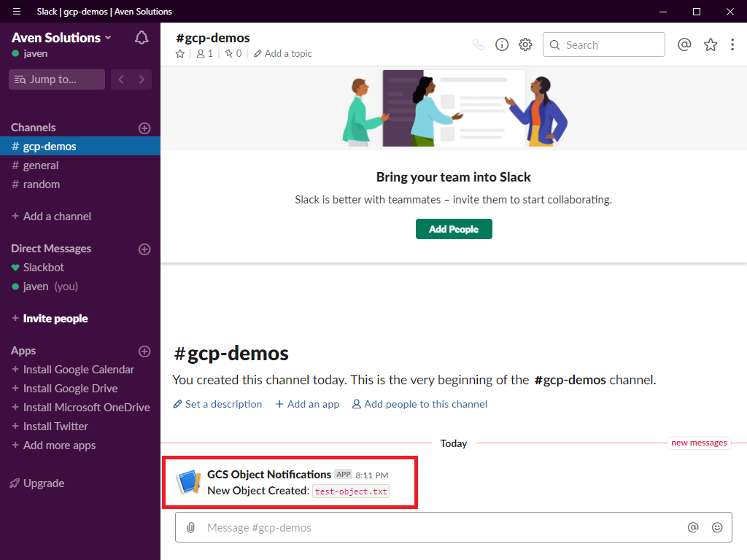Click the plus icon beside Direct Messages
Screen dimensions: 747x560
(x=144, y=249)
